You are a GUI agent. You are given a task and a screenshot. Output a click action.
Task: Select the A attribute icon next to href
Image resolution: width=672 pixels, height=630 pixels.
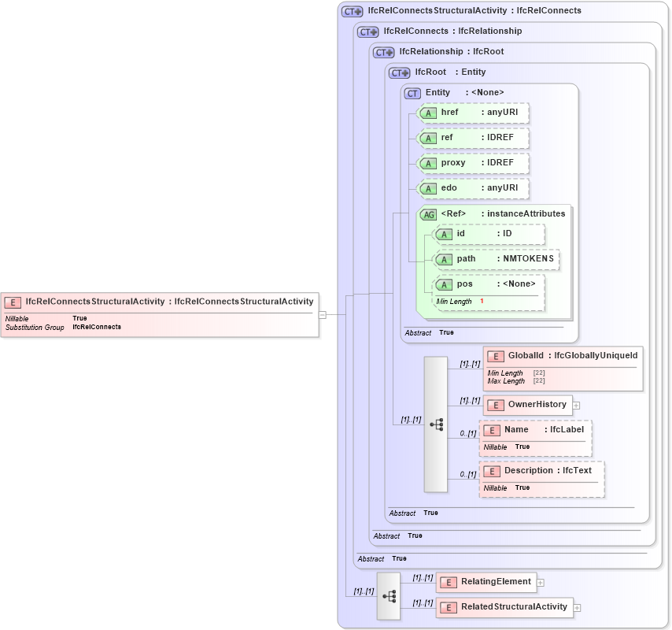[429, 113]
